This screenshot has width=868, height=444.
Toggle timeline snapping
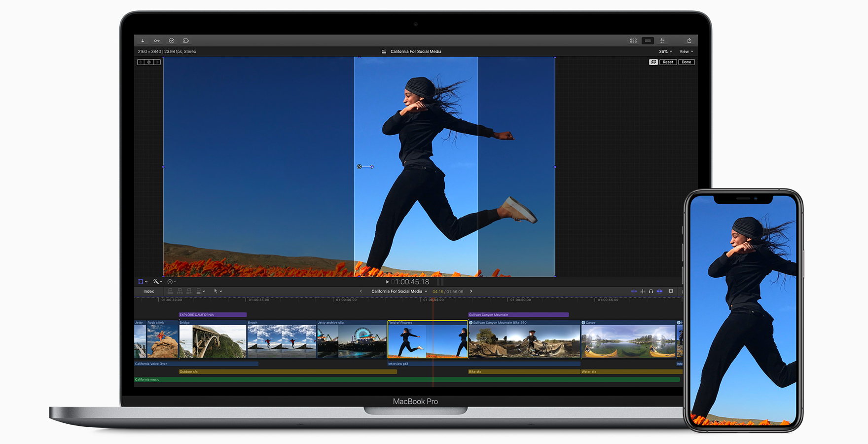[x=659, y=292]
